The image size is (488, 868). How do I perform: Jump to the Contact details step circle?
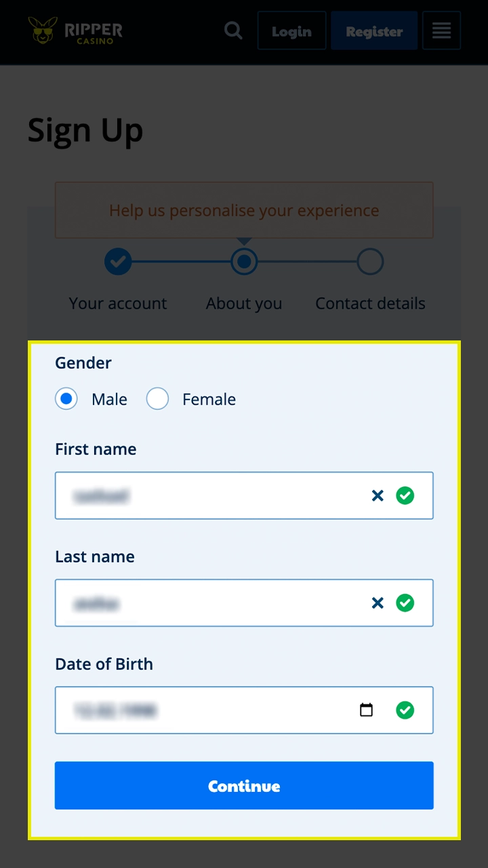pos(370,261)
